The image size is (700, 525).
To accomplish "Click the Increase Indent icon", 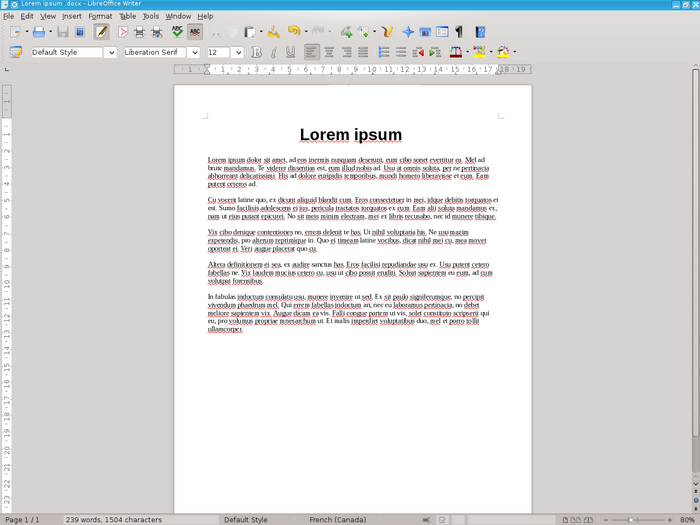I will pyautogui.click(x=436, y=52).
